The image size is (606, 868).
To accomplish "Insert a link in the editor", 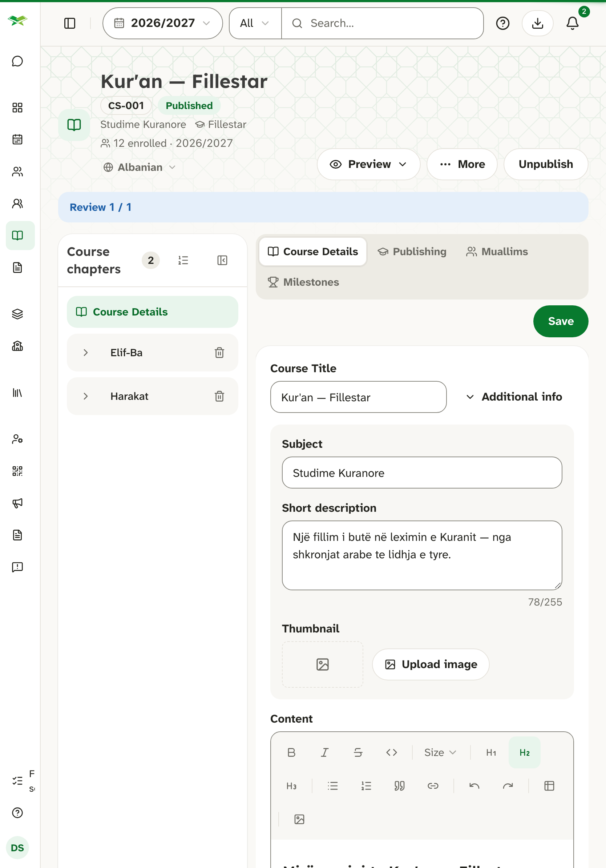I will coord(433,786).
